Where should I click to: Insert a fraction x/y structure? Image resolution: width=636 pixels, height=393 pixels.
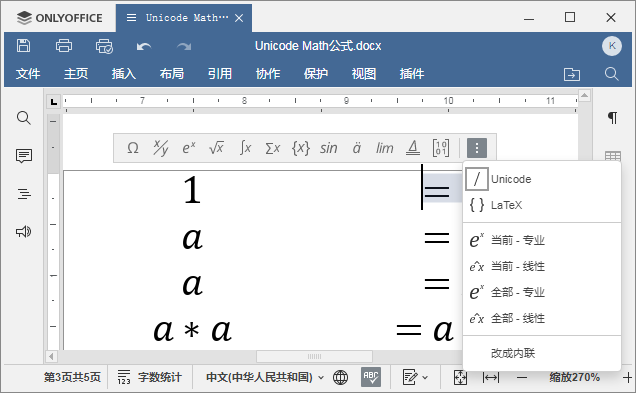161,148
